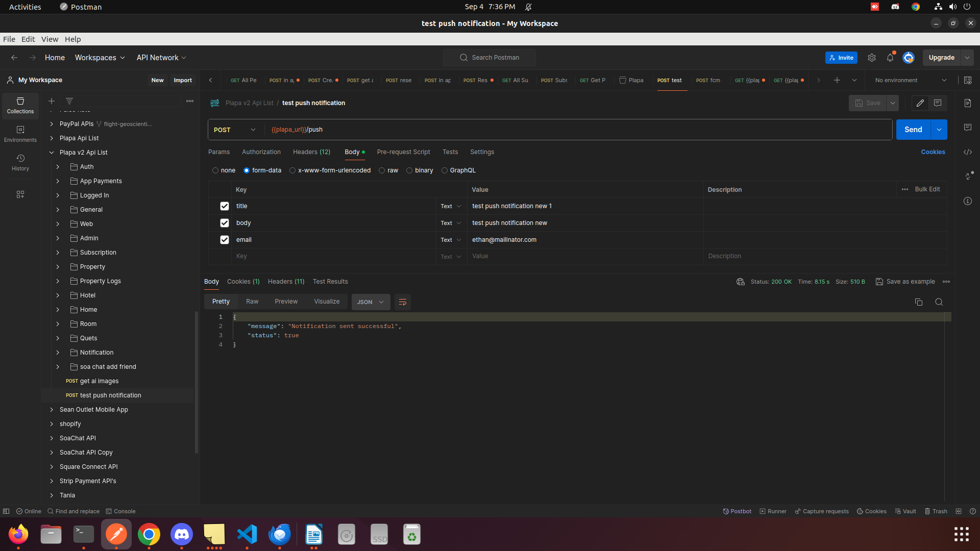Image resolution: width=980 pixels, height=551 pixels.
Task: Open Postbot in the status bar
Action: (737, 511)
